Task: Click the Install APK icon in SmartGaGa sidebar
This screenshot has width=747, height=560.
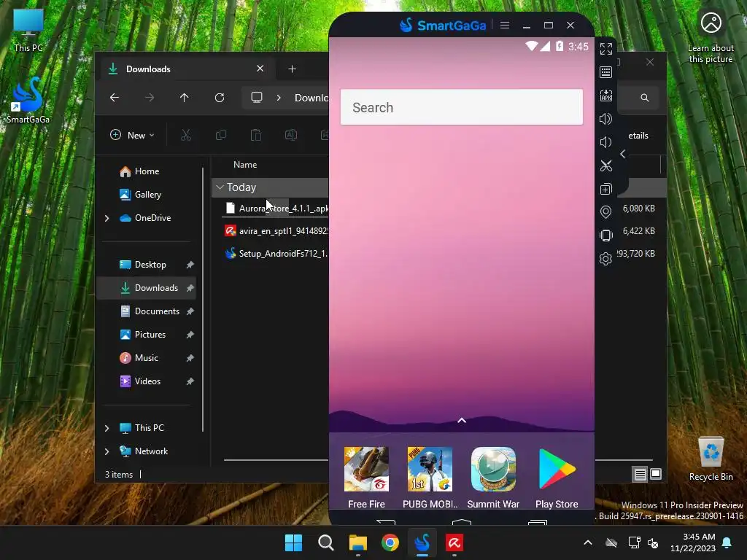Action: point(606,96)
